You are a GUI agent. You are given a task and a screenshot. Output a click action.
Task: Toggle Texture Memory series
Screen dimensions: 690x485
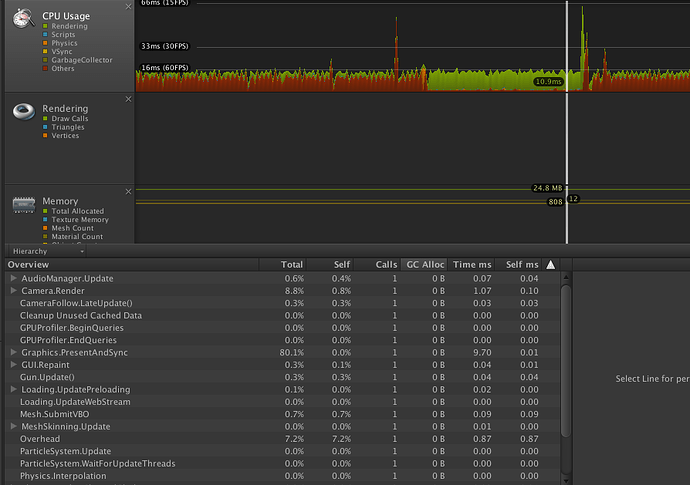pos(45,219)
